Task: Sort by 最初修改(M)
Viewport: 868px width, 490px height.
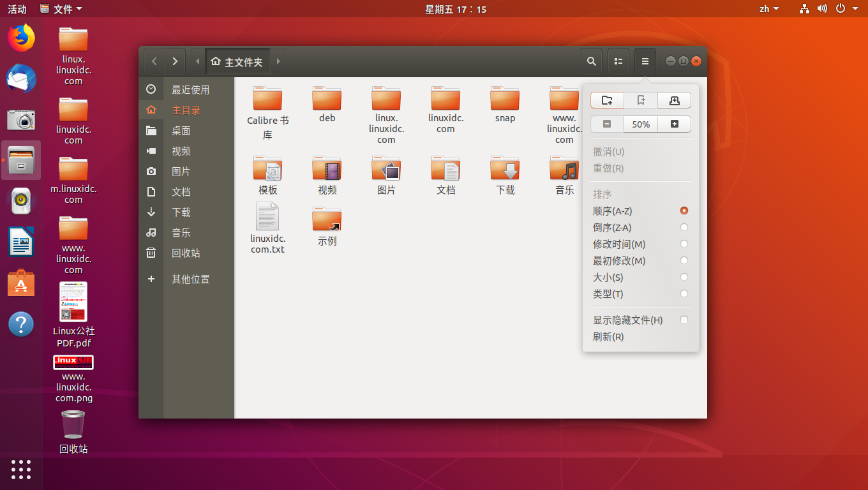Action: pos(641,260)
